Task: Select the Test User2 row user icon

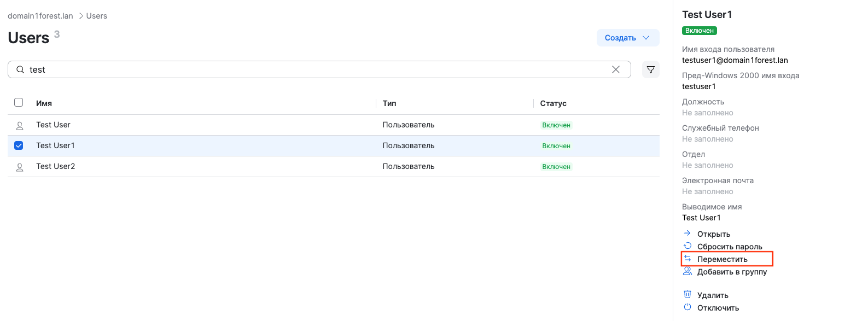Action: pos(20,167)
